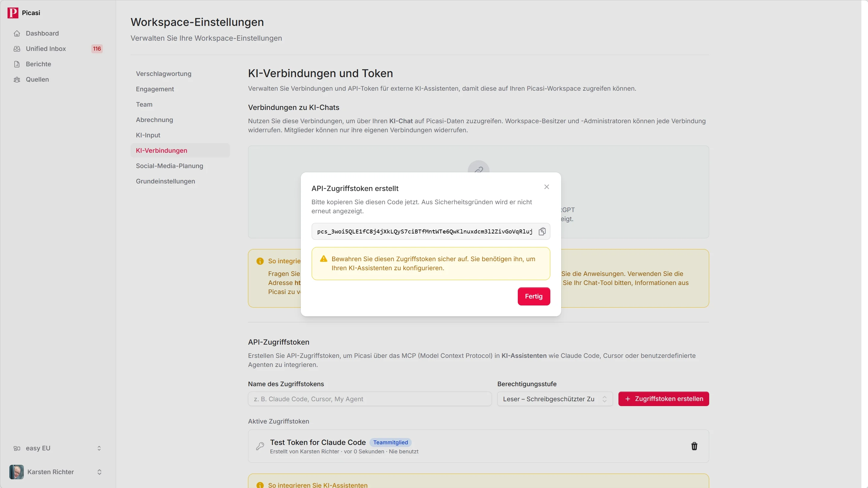Viewport: 868px width, 488px height.
Task: Click Verbindungen zu KI-Chats subheading
Action: [x=294, y=108]
